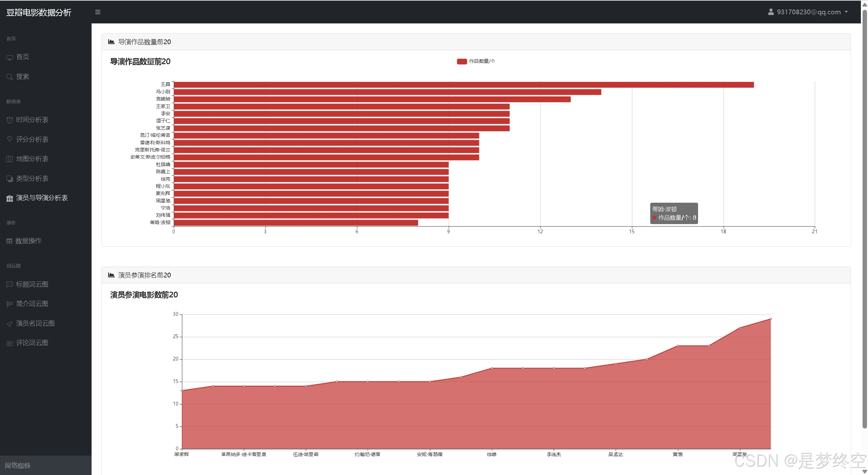Open 评论词云图 from the sidebar
The height and width of the screenshot is (475, 868).
[32, 343]
